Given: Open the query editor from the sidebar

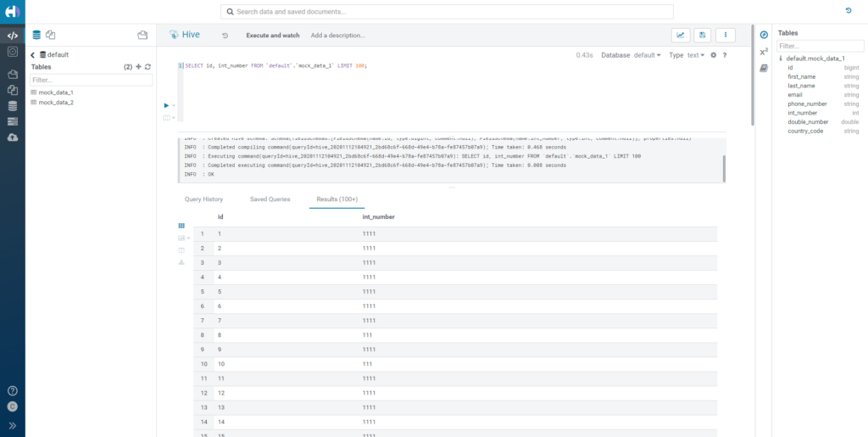Looking at the screenshot, I should [x=12, y=36].
